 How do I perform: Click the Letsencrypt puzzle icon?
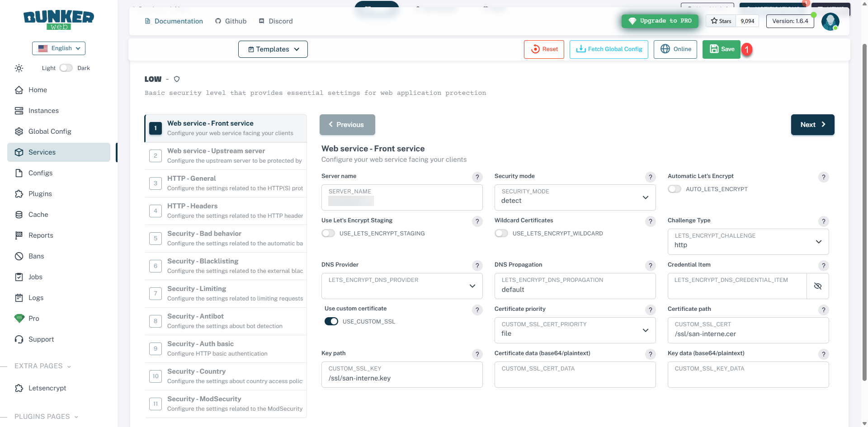pos(19,388)
